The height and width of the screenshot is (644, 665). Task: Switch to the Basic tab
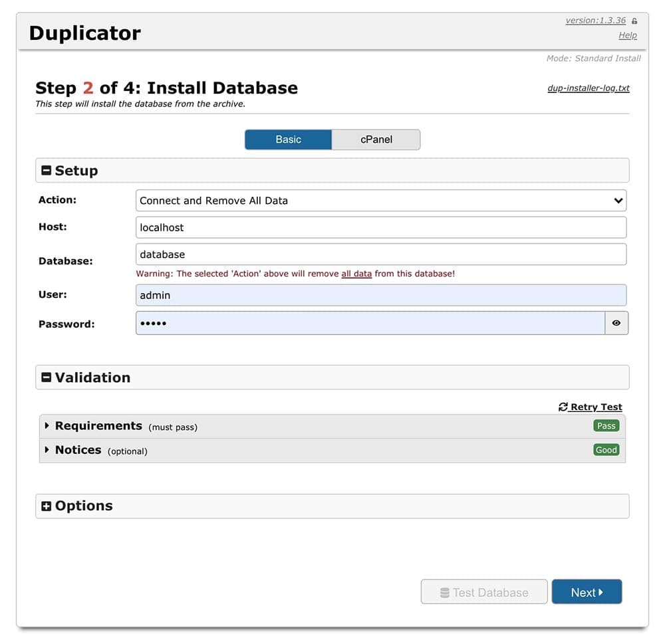pyautogui.click(x=289, y=140)
